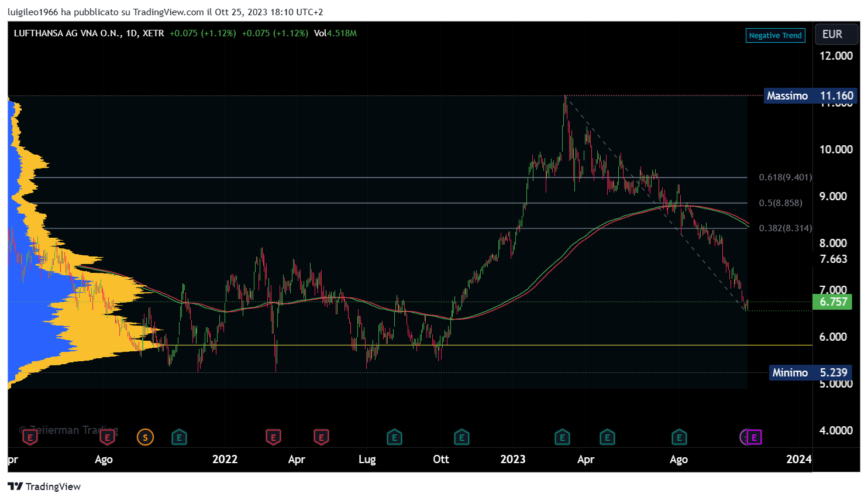Click the green 6.757 current price tag

tap(832, 302)
